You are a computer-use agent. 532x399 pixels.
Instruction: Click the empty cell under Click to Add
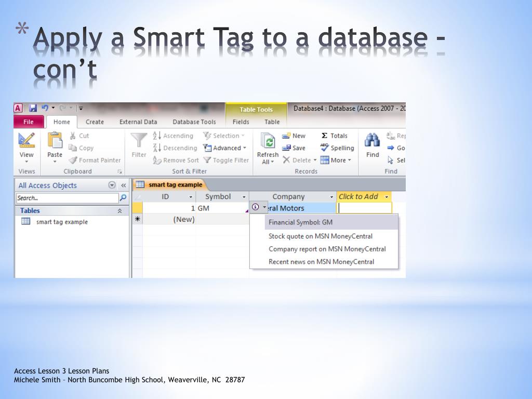(364, 208)
